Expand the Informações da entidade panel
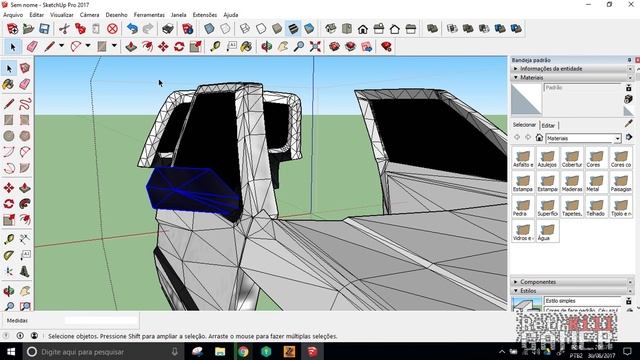 573,69
